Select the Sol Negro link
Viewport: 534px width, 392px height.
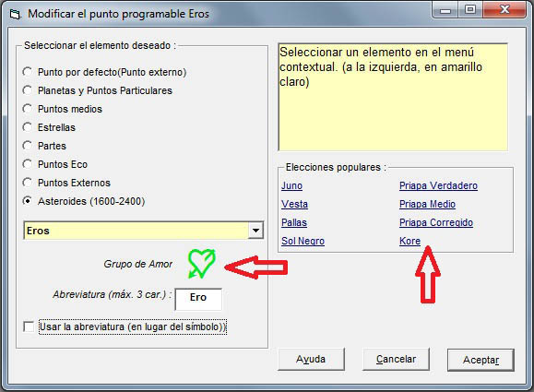303,241
